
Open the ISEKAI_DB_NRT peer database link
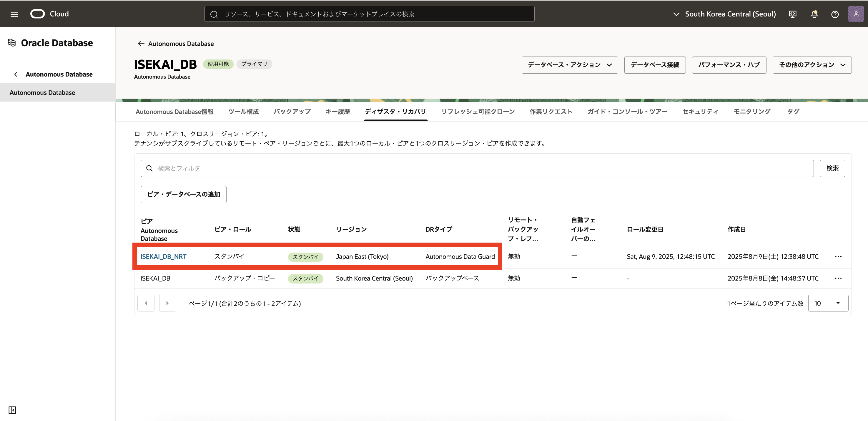click(x=163, y=256)
